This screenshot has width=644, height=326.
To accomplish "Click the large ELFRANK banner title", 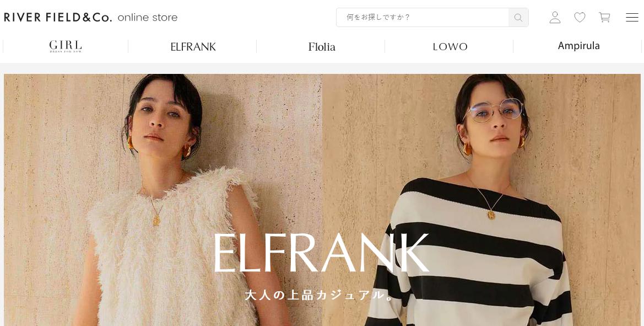I will coord(321,253).
